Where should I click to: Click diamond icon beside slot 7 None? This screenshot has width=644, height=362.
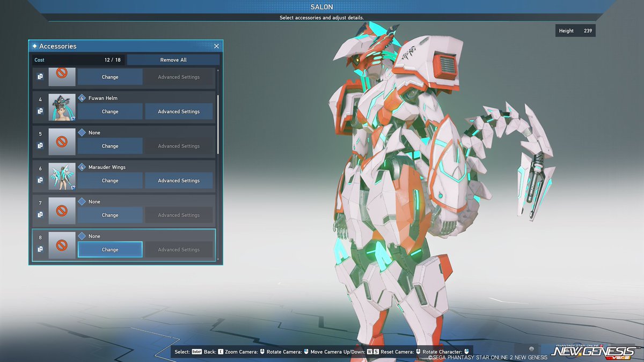(82, 202)
